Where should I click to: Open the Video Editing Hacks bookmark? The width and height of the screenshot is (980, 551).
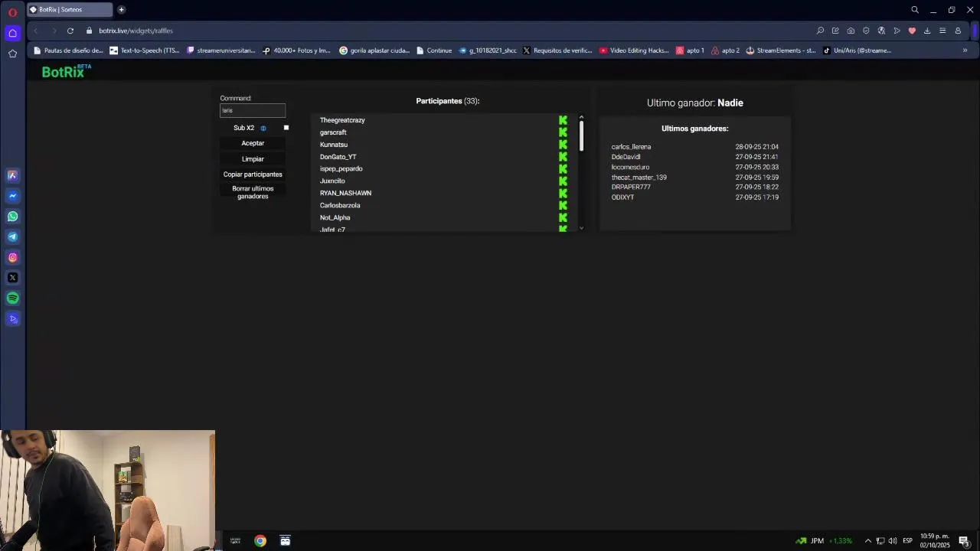(x=634, y=51)
